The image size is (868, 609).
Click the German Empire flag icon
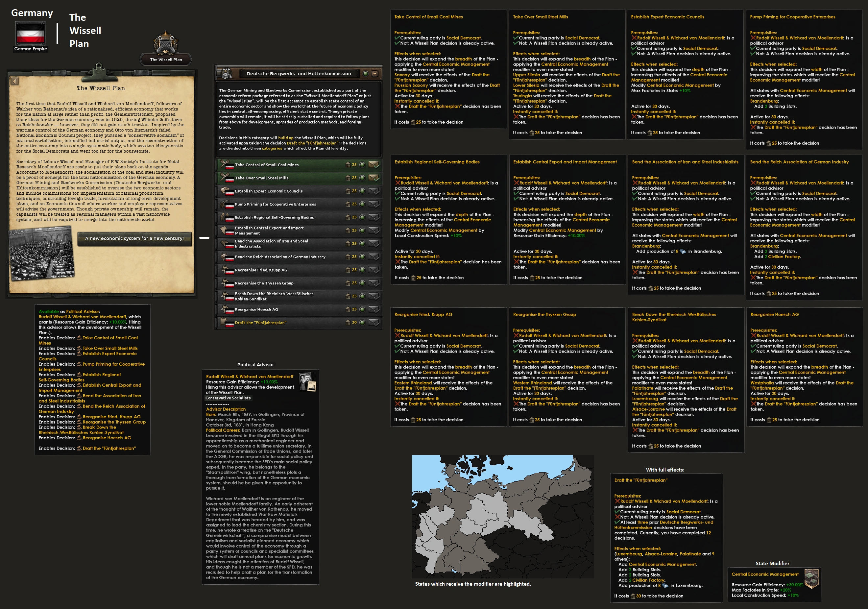pos(30,33)
